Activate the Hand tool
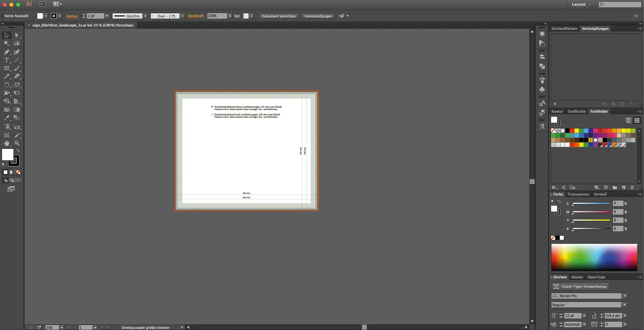The height and width of the screenshot is (330, 644). (x=7, y=143)
